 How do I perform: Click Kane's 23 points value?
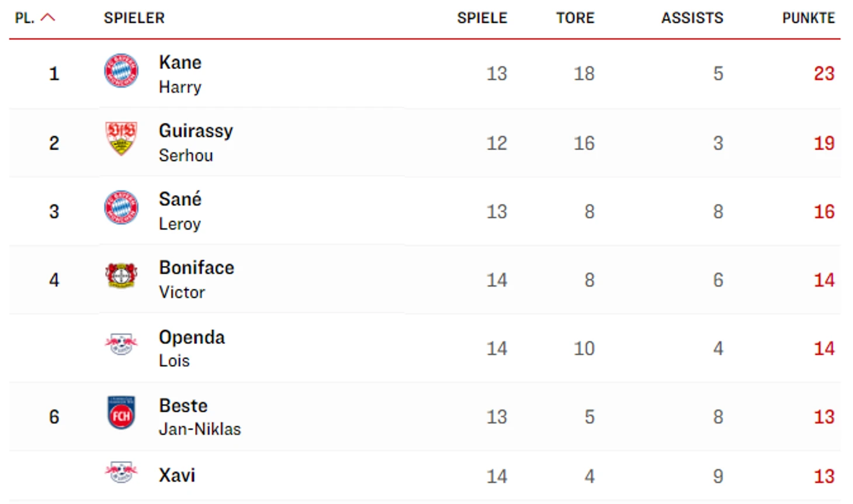point(823,74)
